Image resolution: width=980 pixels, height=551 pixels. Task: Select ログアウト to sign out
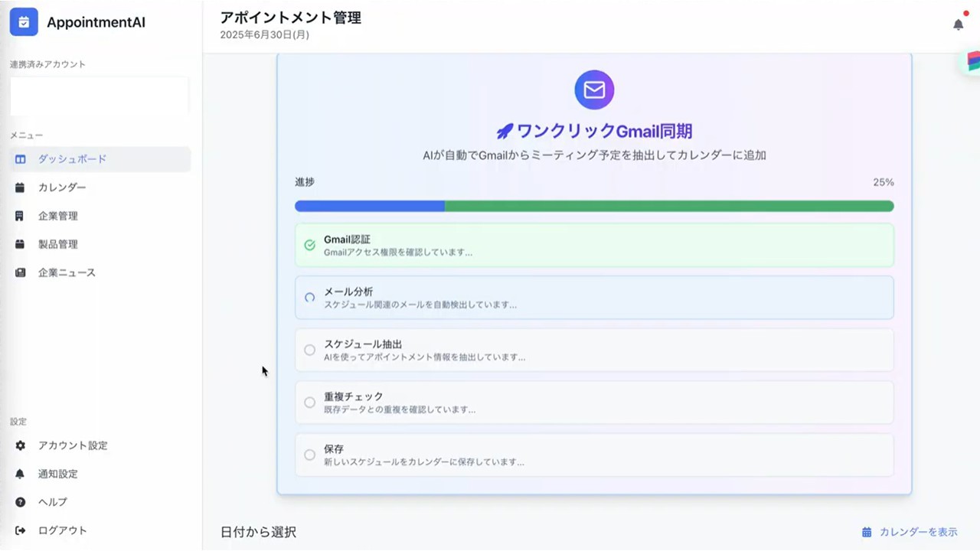100,530
